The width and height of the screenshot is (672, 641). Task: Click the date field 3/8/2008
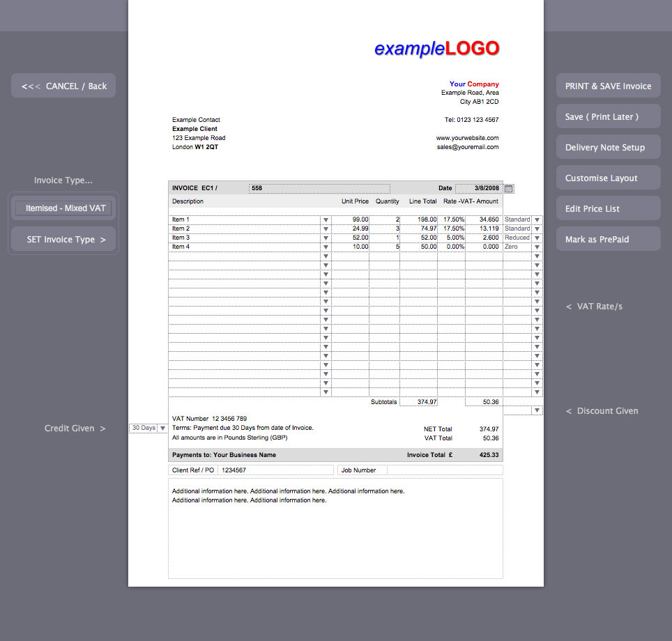479,188
